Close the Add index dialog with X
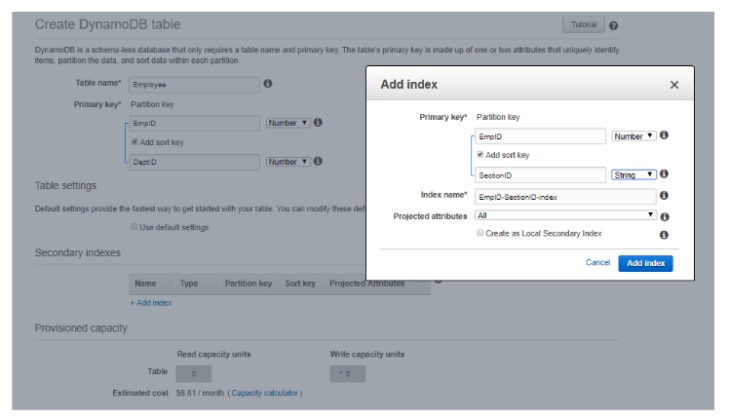 click(x=674, y=85)
